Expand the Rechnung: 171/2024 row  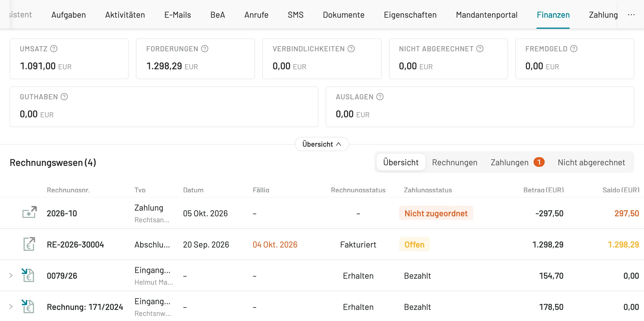coord(11,307)
